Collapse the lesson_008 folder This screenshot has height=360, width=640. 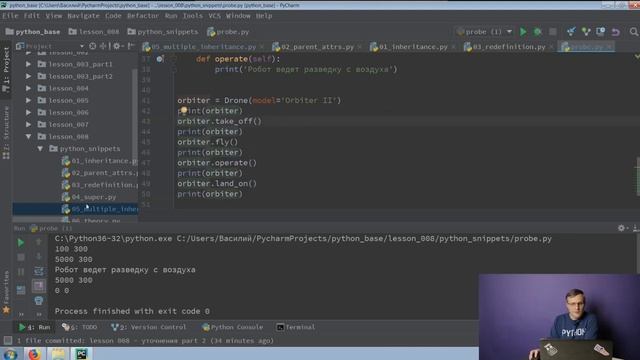[28, 137]
